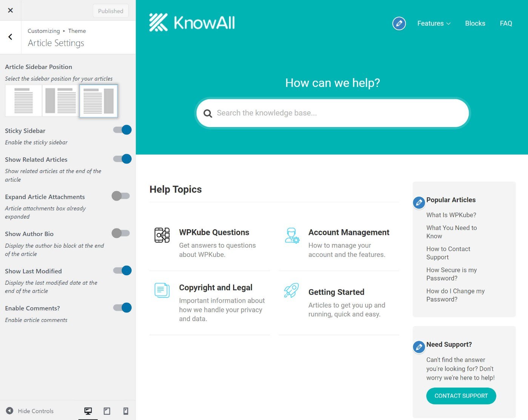Click the Account Management user gear icon
Viewport: 528px width, 420px height.
[x=292, y=235]
